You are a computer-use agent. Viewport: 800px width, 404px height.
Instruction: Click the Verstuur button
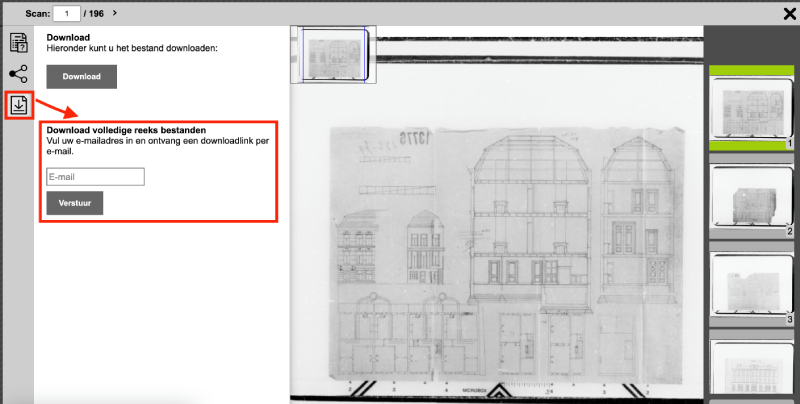coord(74,204)
